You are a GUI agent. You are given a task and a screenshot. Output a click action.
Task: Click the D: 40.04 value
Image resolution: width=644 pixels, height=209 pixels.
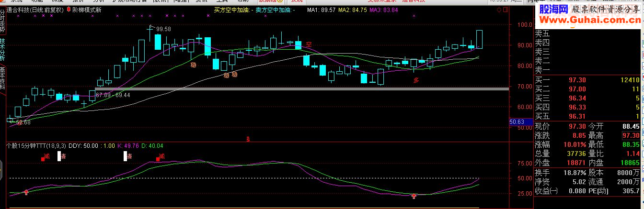(x=153, y=145)
